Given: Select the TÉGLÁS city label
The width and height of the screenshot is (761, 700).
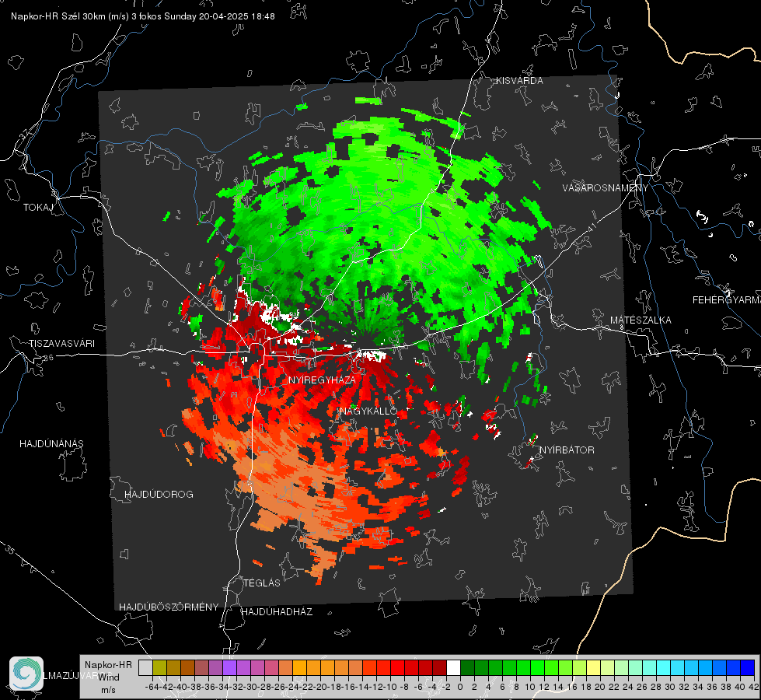Looking at the screenshot, I should click(x=262, y=583).
